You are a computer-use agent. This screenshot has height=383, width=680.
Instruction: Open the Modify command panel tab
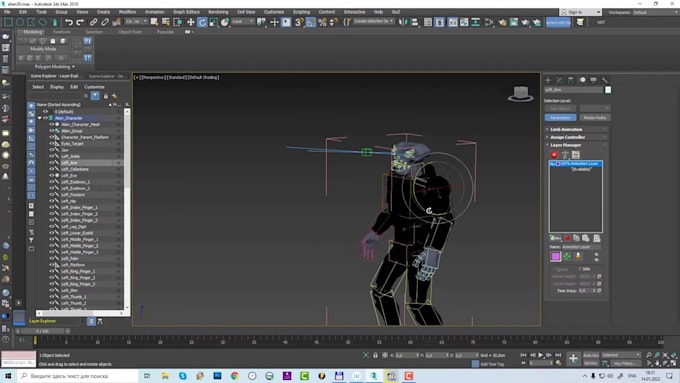(x=559, y=80)
